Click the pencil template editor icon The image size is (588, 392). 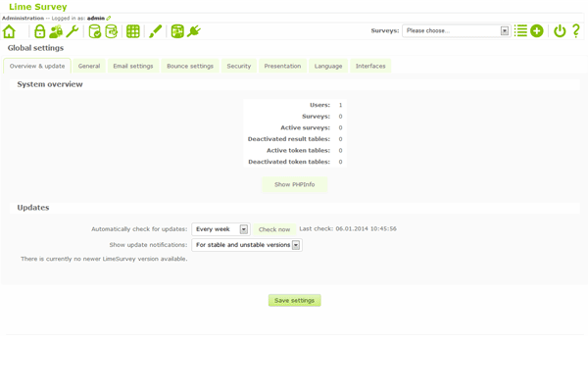pyautogui.click(x=155, y=31)
